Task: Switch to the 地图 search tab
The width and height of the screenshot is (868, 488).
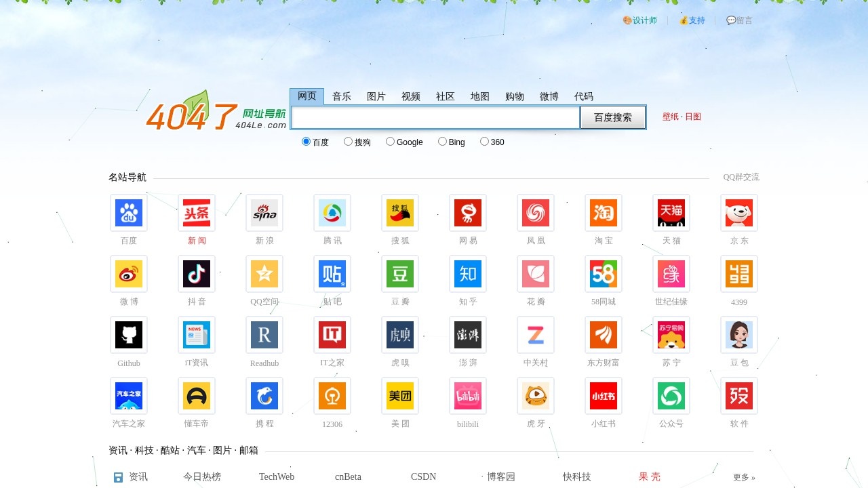Action: click(480, 96)
